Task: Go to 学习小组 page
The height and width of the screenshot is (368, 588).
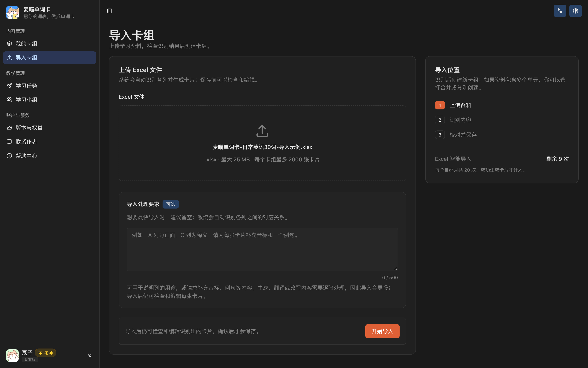Action: coord(50,100)
